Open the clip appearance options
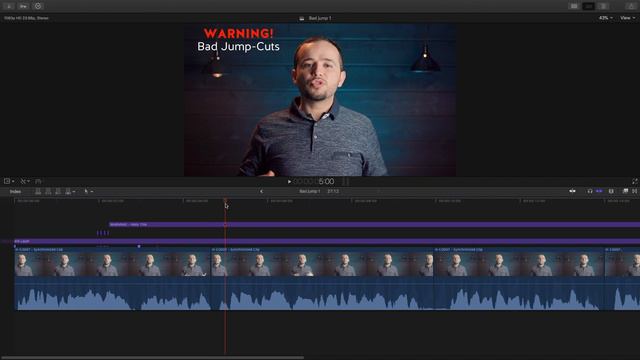 (611, 191)
